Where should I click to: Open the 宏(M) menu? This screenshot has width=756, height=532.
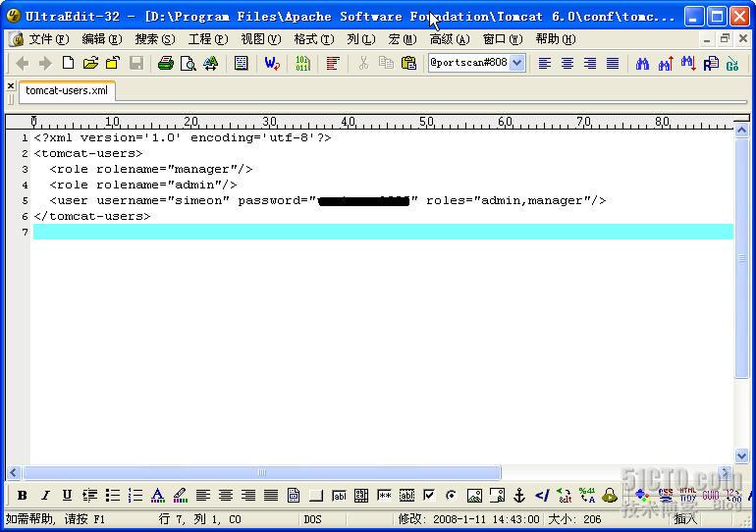pyautogui.click(x=403, y=39)
